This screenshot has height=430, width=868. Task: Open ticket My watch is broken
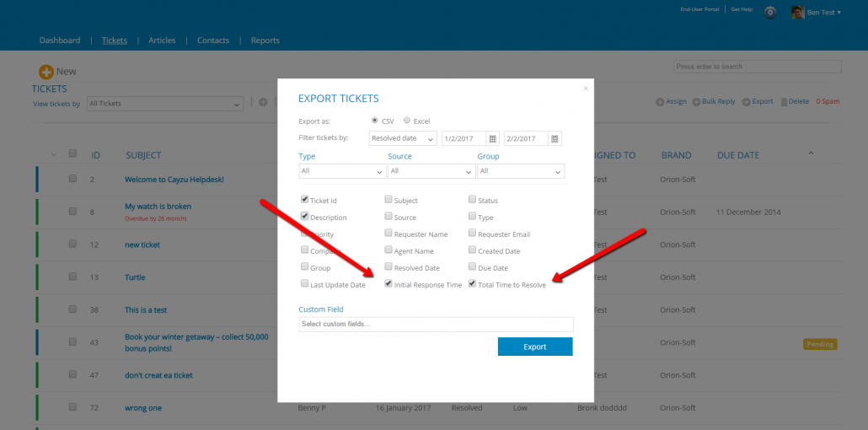pos(158,206)
